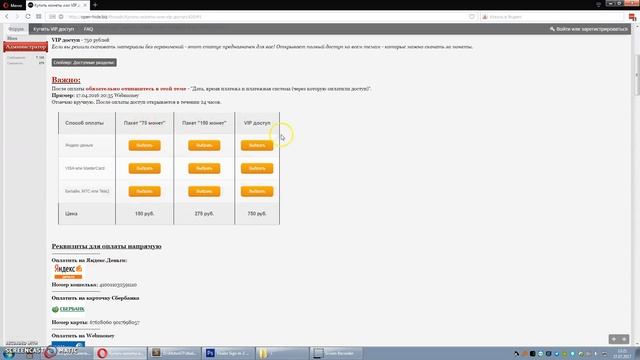The width and height of the screenshot is (640, 360).
Task: Choose Яндекс деньги for VIP доступ
Action: pyautogui.click(x=257, y=145)
